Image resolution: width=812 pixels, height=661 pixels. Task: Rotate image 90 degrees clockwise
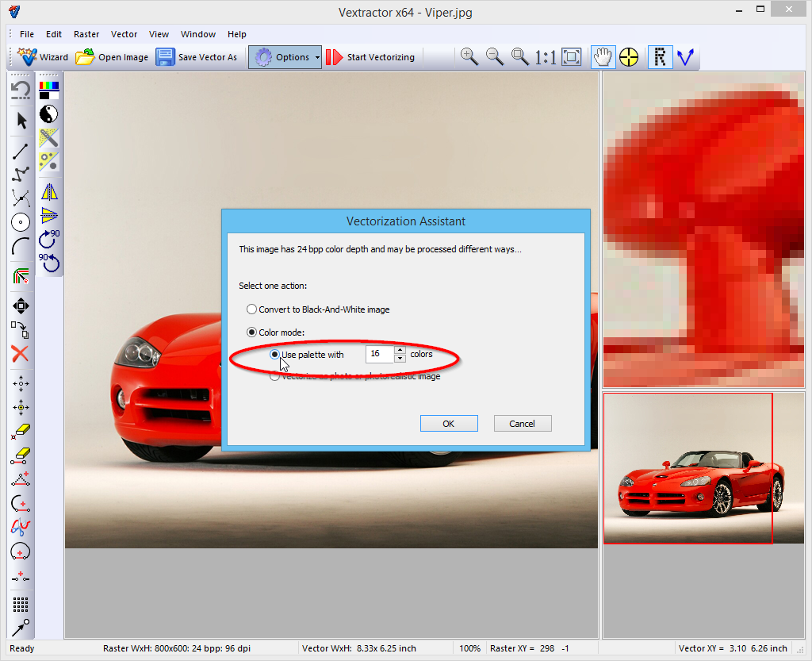[49, 237]
